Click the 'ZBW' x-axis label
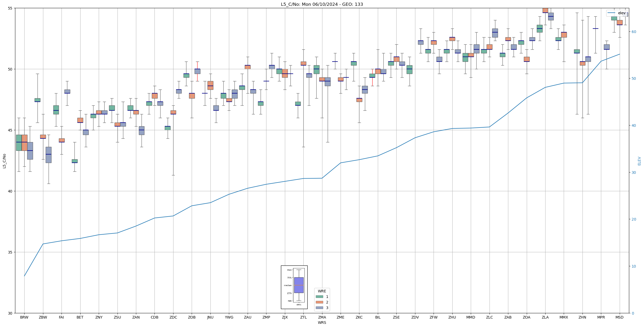 click(43, 317)
